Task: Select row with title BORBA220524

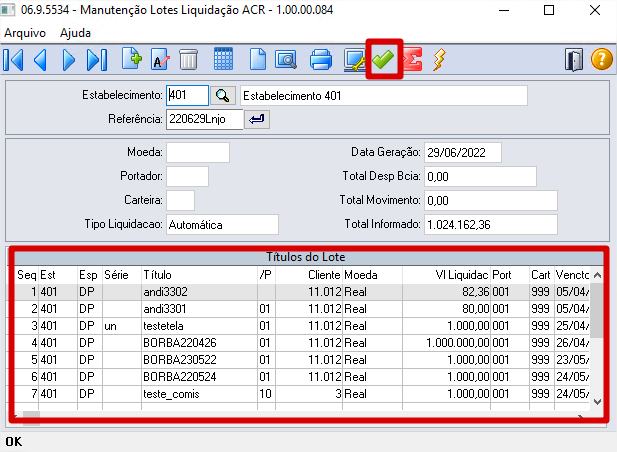Action: [x=302, y=377]
